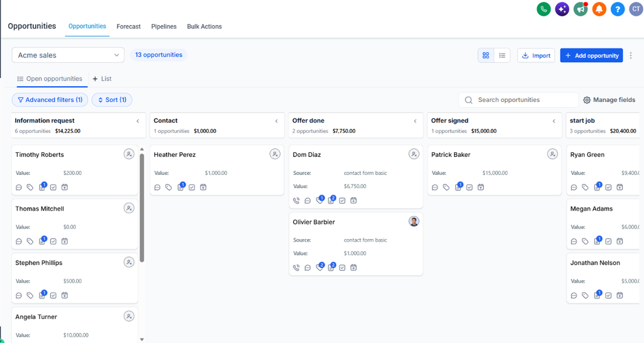Click tag icon on Ryan Green card

tap(586, 188)
